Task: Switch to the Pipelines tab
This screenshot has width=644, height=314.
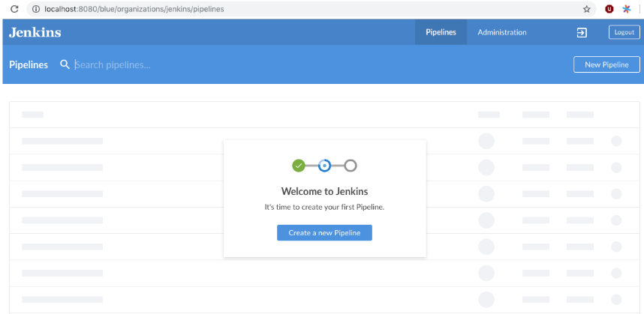Action: point(441,32)
